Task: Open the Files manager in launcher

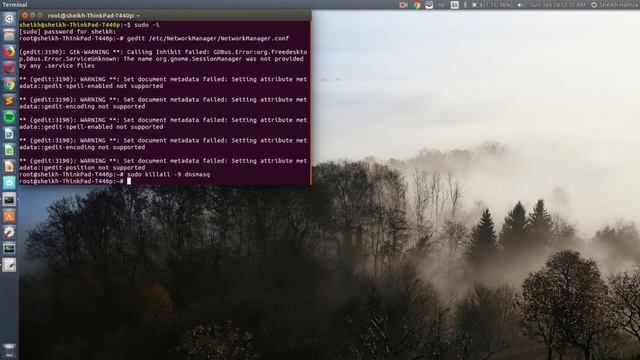Action: [x=9, y=35]
